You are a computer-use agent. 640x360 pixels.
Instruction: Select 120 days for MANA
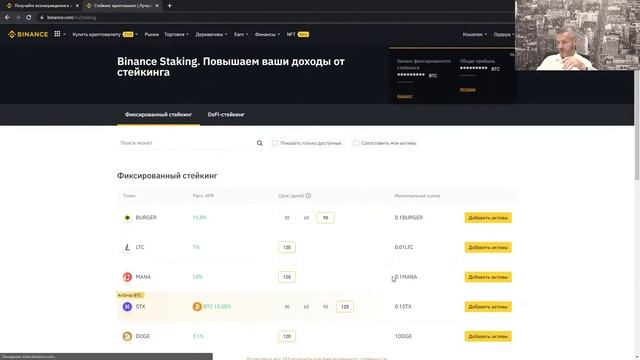tap(287, 277)
